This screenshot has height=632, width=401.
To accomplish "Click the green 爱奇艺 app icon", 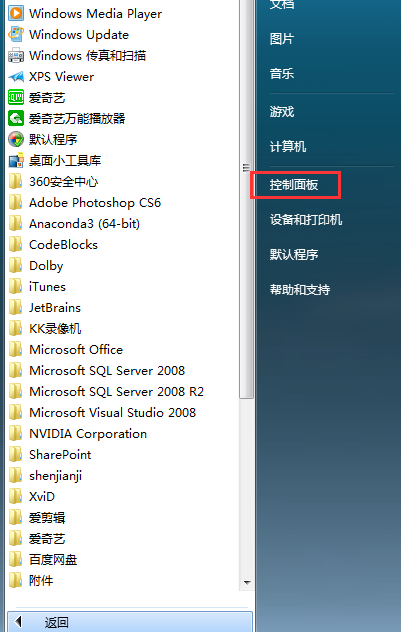I will pos(16,97).
